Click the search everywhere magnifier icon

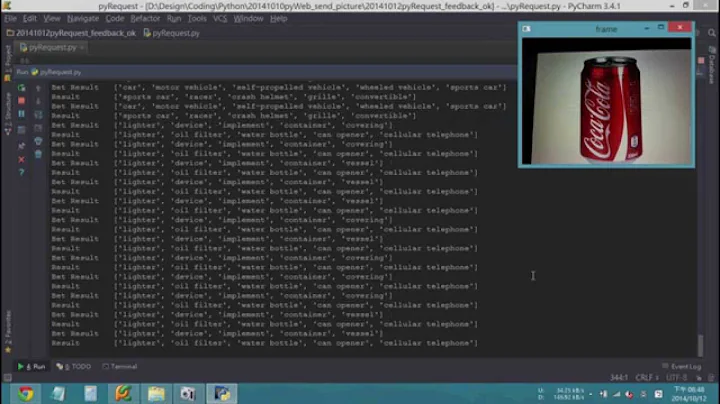[x=711, y=33]
